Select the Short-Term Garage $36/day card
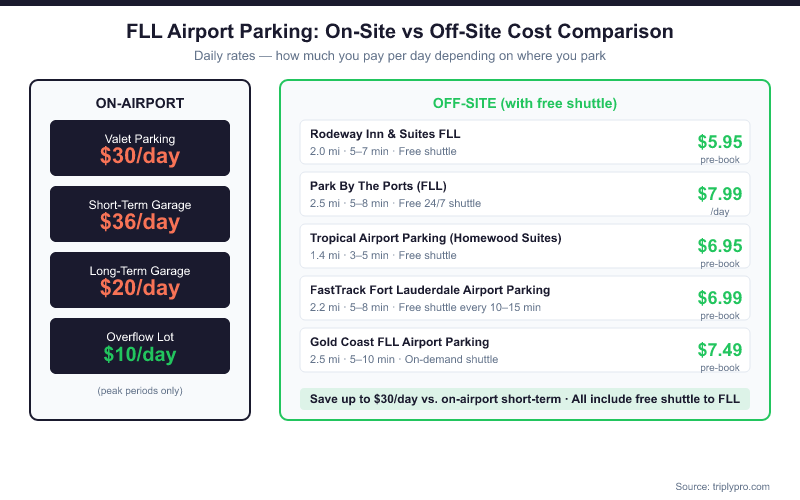The image size is (800, 500). pos(140,214)
